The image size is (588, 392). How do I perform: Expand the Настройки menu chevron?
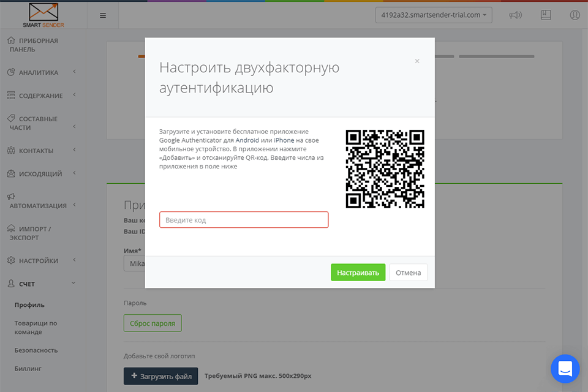[74, 260]
